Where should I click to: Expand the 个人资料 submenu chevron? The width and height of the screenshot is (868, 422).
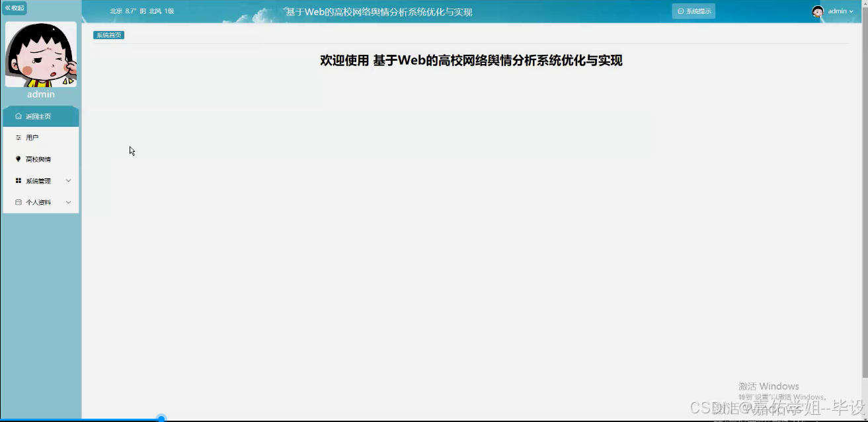click(x=68, y=202)
